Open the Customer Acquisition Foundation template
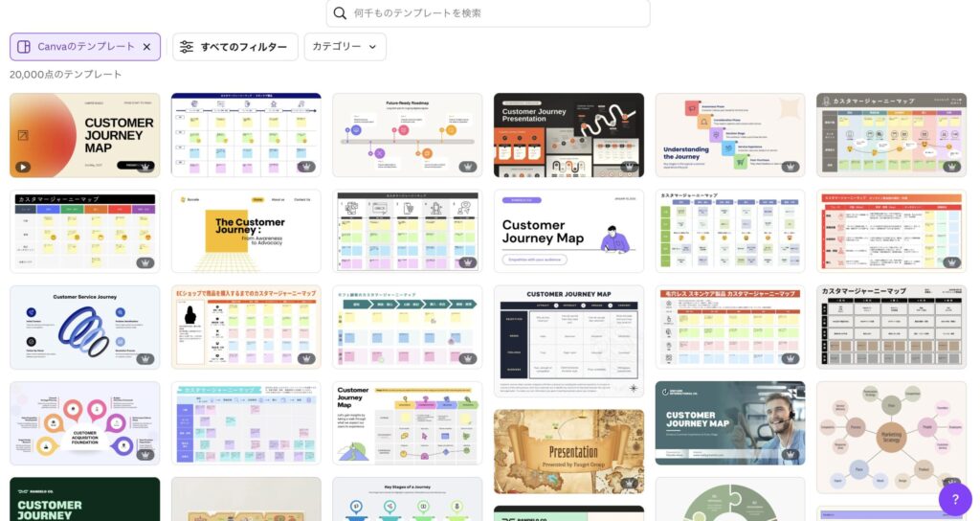Image resolution: width=980 pixels, height=521 pixels. [x=85, y=422]
